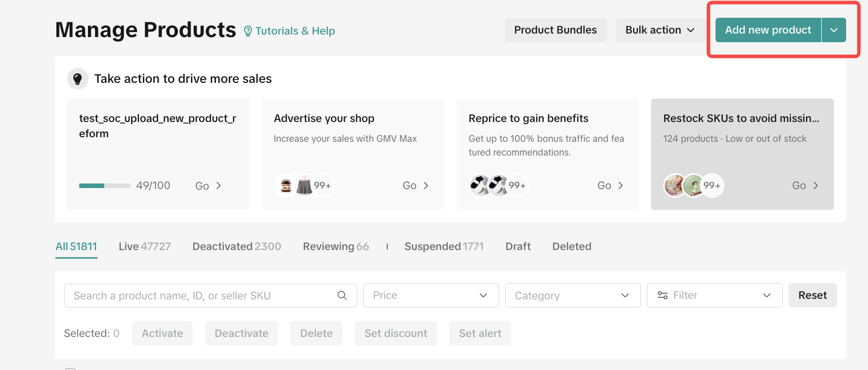
Task: Open the Deactivated tab
Action: pyautogui.click(x=236, y=246)
